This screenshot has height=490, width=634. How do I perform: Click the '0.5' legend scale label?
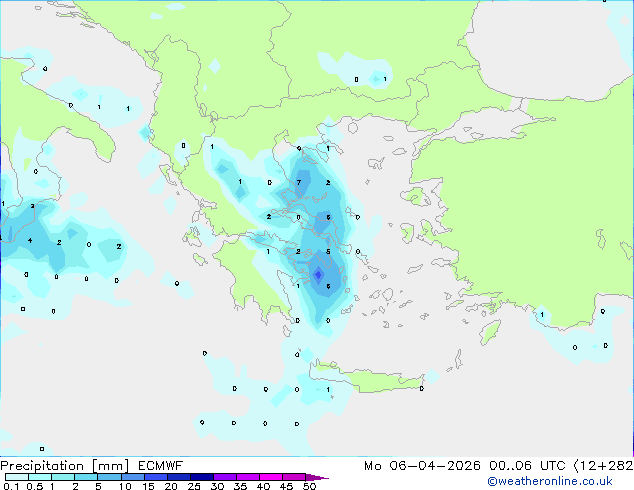pyautogui.click(x=35, y=486)
